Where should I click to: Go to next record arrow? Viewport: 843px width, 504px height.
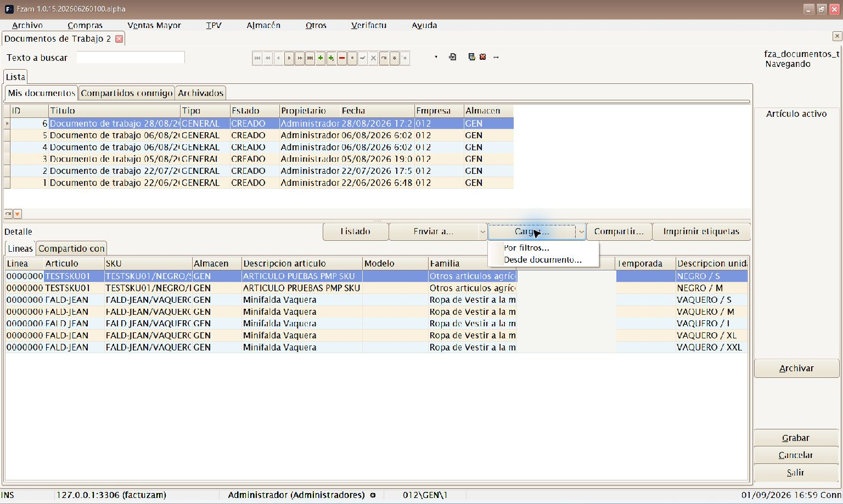coord(289,58)
